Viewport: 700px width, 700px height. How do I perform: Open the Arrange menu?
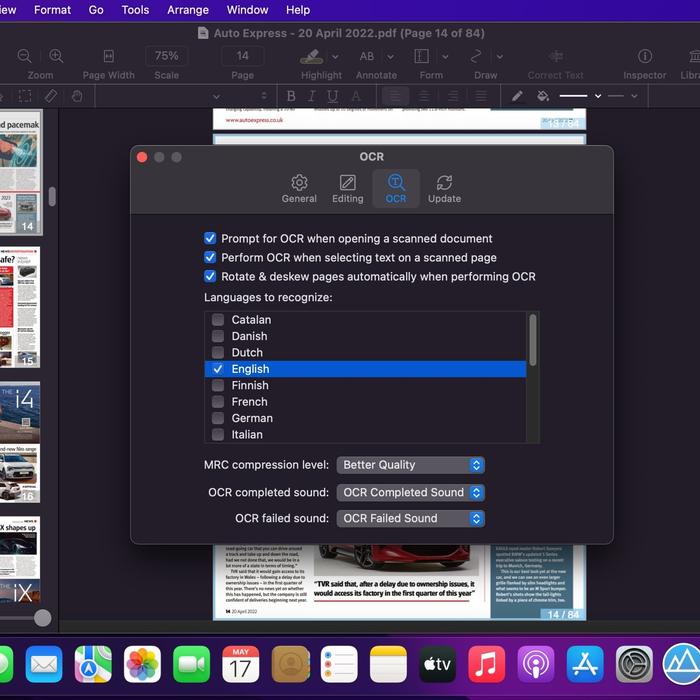(x=188, y=10)
